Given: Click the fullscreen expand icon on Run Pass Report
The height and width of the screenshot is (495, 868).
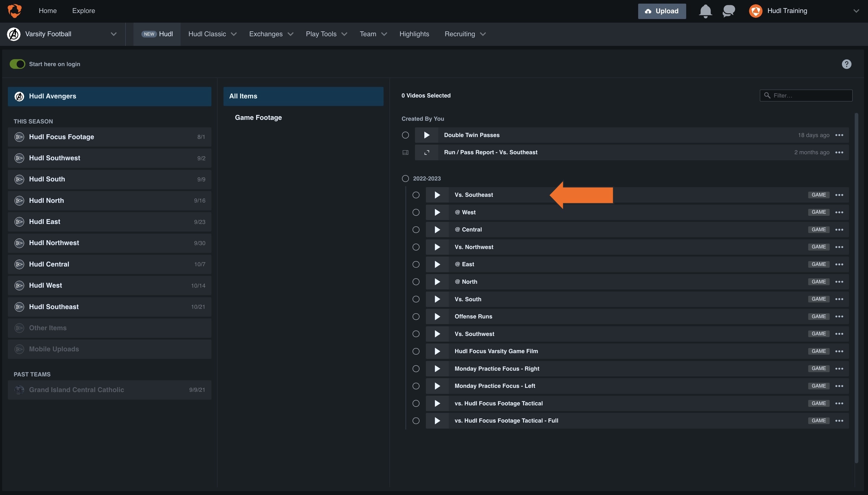Looking at the screenshot, I should click(x=426, y=152).
